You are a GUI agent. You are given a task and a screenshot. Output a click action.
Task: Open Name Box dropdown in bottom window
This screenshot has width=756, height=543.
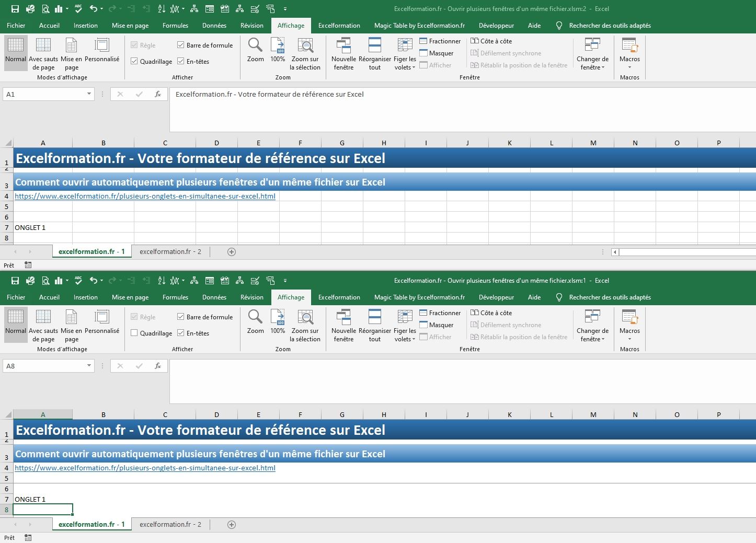coord(89,366)
